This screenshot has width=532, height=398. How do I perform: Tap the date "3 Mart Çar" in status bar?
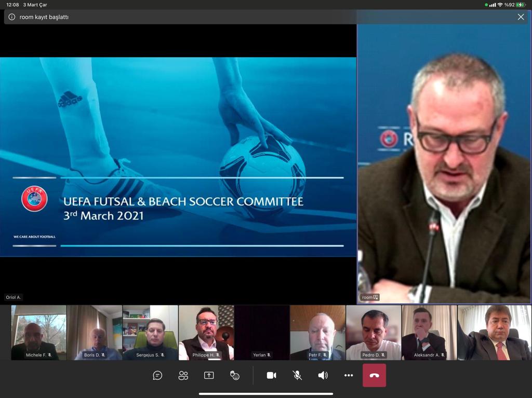coord(35,5)
